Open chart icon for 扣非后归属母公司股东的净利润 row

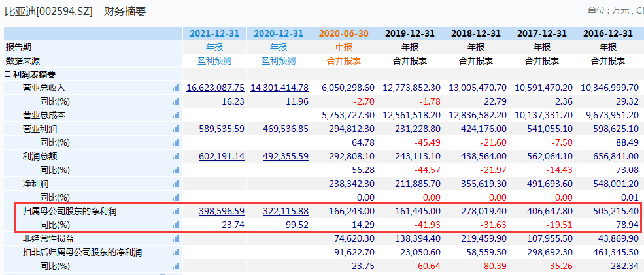pos(176,252)
